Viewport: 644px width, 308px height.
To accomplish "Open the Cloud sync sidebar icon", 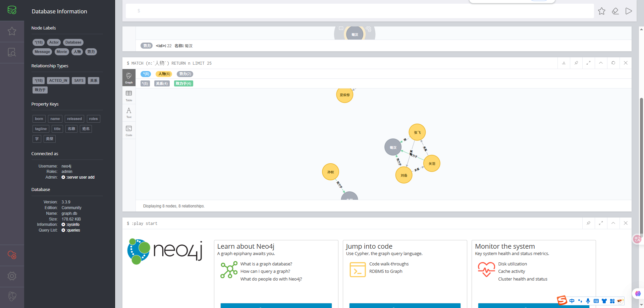I will pyautogui.click(x=12, y=255).
